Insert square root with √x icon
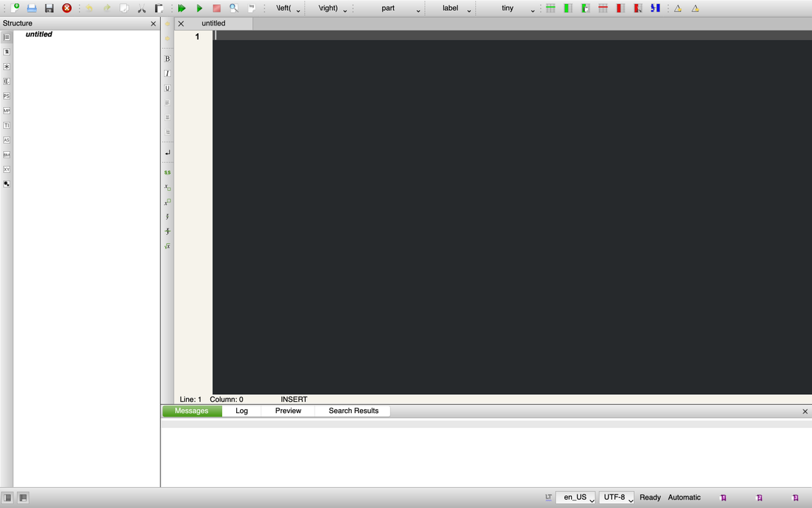The height and width of the screenshot is (508, 812). (167, 246)
